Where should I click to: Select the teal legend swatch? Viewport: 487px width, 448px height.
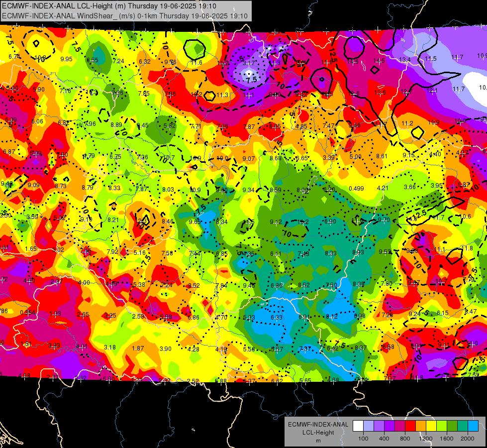point(463,426)
